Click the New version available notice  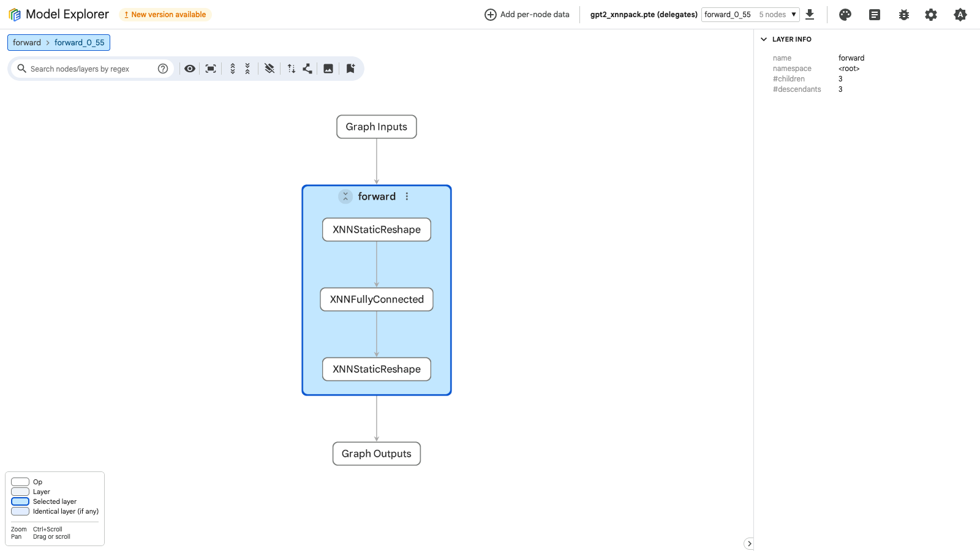click(x=165, y=15)
